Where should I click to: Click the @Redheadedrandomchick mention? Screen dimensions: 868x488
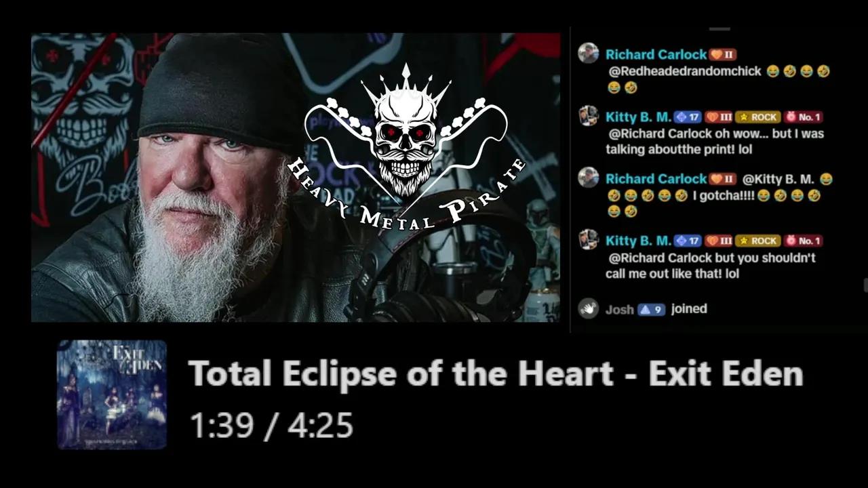[x=685, y=71]
